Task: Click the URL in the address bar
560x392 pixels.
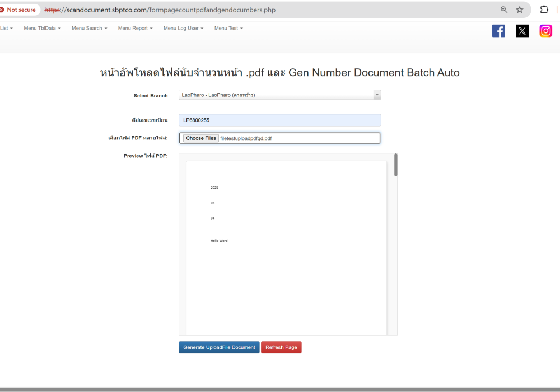Action: tap(168, 10)
